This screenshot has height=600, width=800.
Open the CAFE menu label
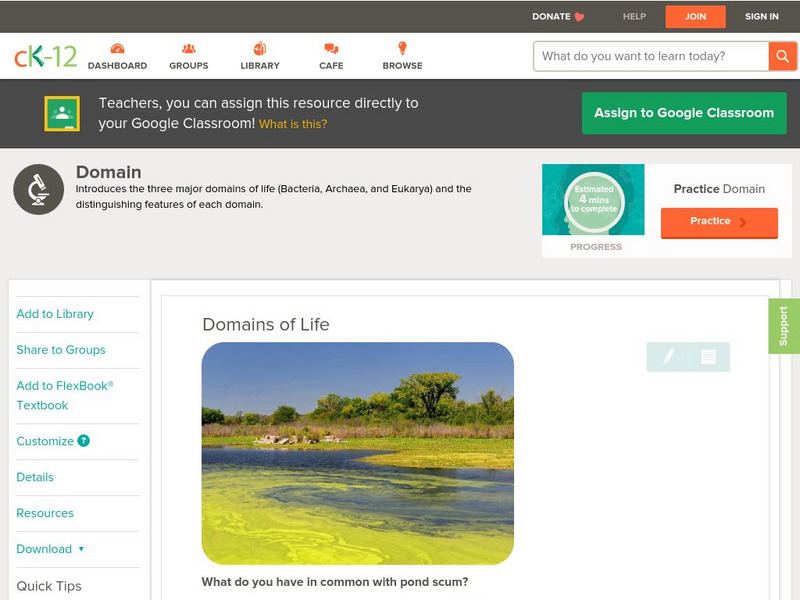point(331,66)
